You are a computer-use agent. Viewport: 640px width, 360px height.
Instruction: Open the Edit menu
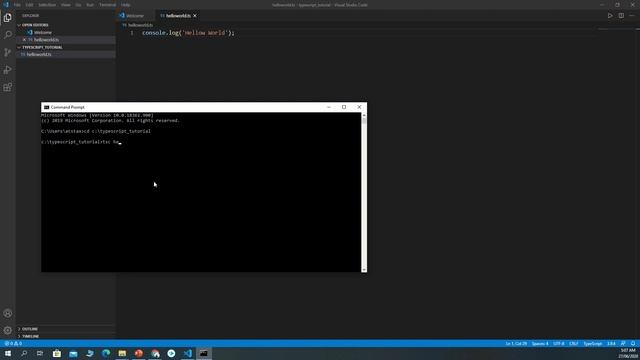point(29,5)
